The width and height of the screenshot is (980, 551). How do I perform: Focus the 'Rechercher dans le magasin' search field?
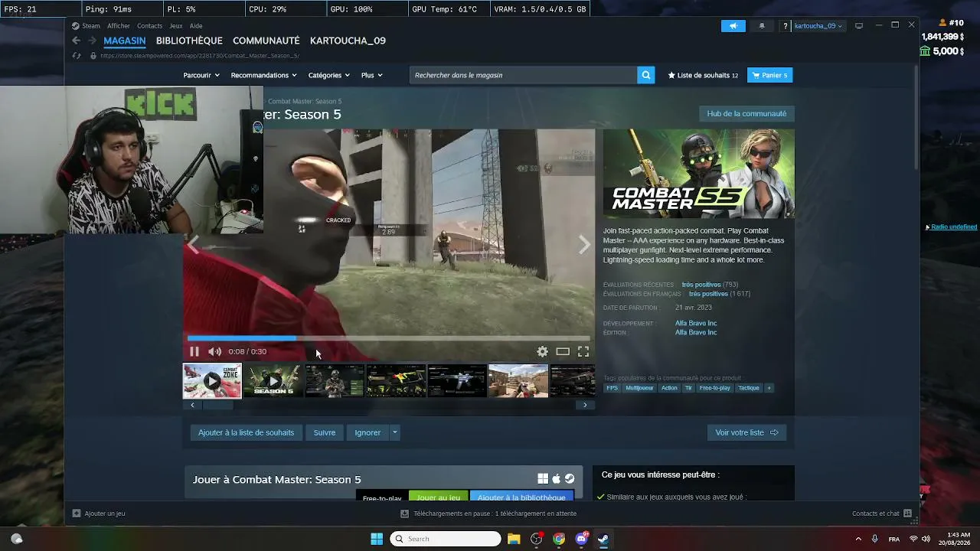[x=524, y=75]
